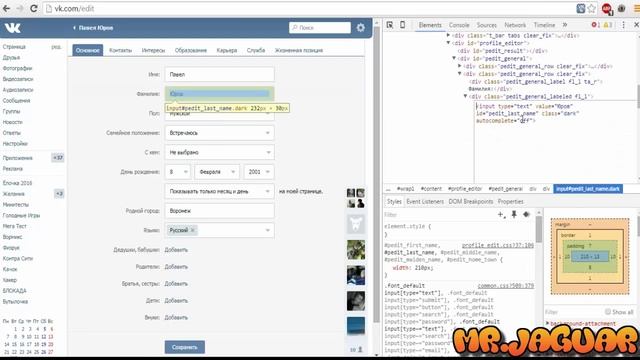Toggle the DevTools device mode icon
This screenshot has height=360, width=640.
pos(402,25)
